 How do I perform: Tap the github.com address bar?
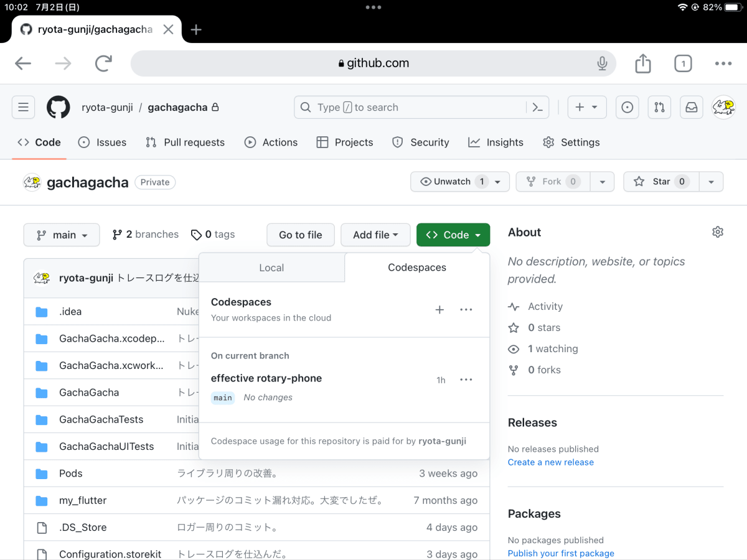374,63
